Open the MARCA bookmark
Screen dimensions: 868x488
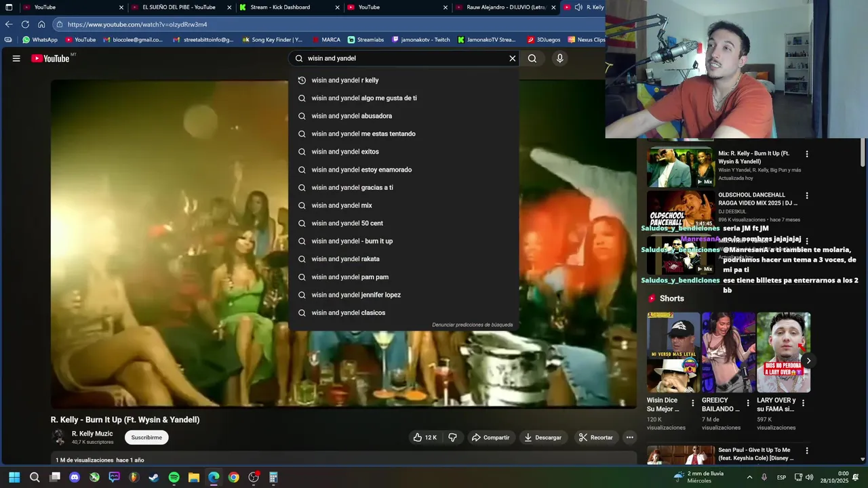pos(325,40)
